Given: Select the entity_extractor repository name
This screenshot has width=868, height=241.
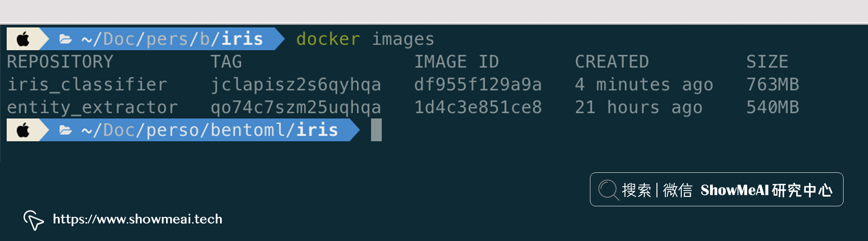Looking at the screenshot, I should 93,107.
